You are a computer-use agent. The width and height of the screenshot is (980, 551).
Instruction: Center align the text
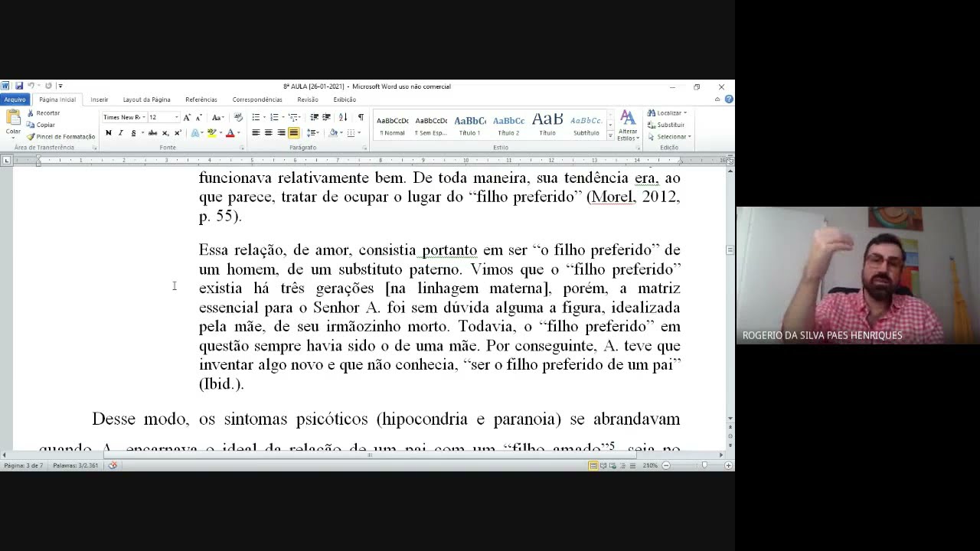click(268, 133)
